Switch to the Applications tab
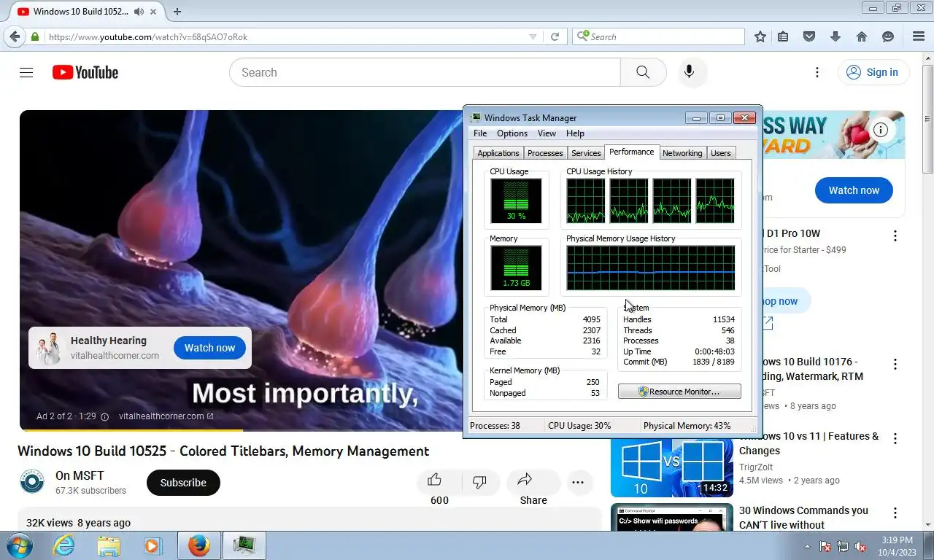The height and width of the screenshot is (560, 934). 498,153
